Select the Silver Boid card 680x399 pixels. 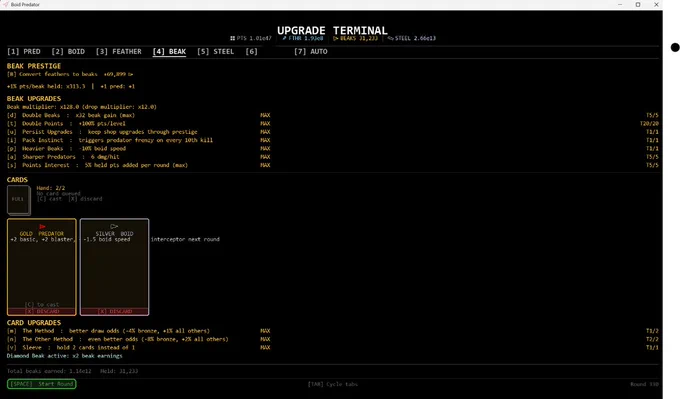click(114, 267)
